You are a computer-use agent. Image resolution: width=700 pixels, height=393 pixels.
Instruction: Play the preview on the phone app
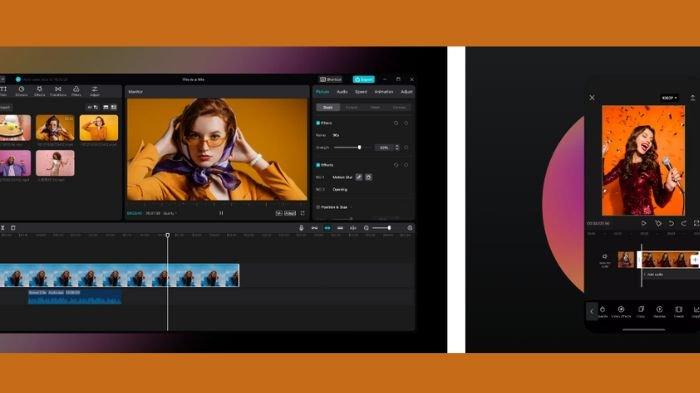(643, 223)
